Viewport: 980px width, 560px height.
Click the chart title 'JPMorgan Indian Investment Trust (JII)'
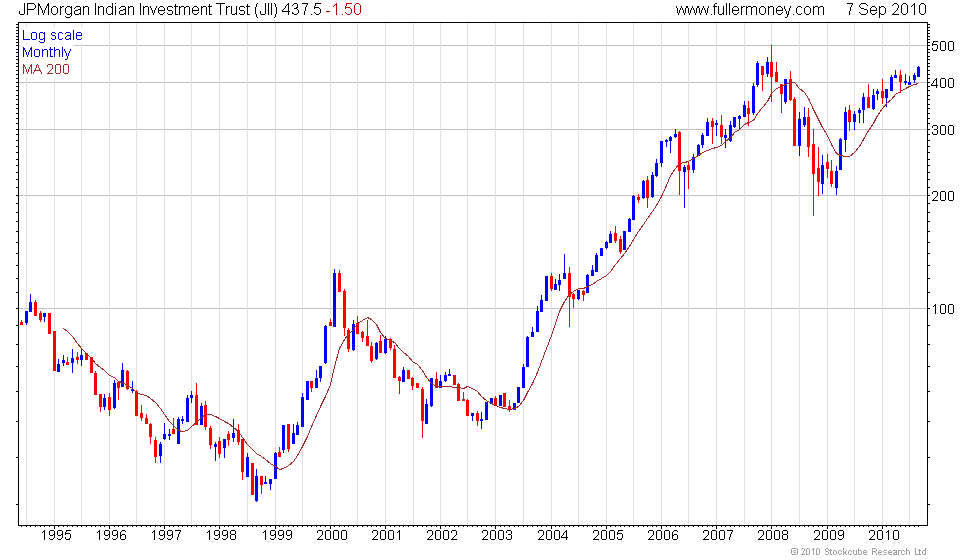click(148, 9)
